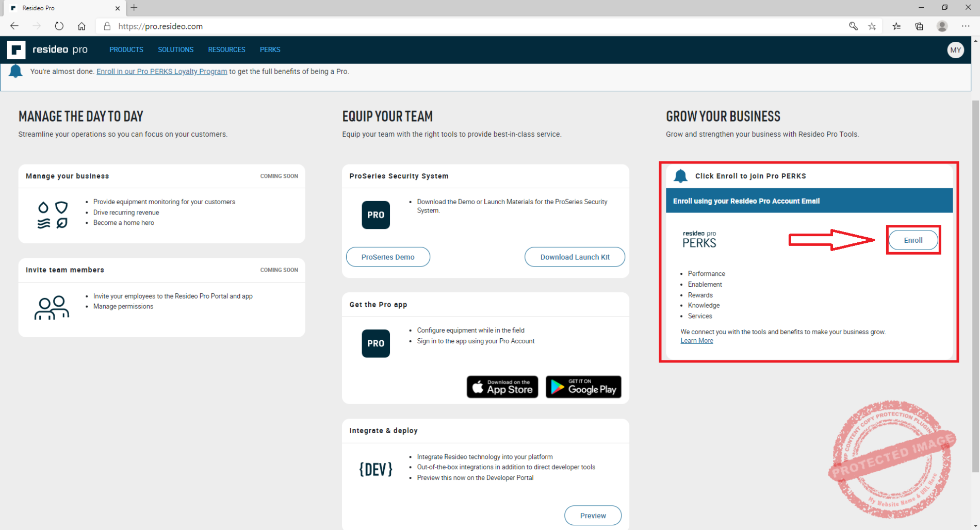
Task: Click the ProSeries Demo button
Action: pyautogui.click(x=388, y=257)
